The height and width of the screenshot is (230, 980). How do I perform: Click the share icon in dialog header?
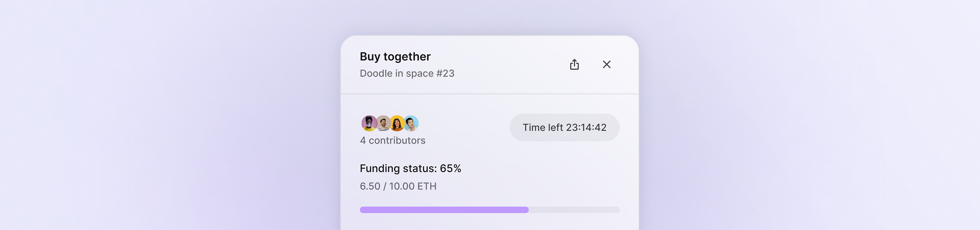click(x=574, y=64)
